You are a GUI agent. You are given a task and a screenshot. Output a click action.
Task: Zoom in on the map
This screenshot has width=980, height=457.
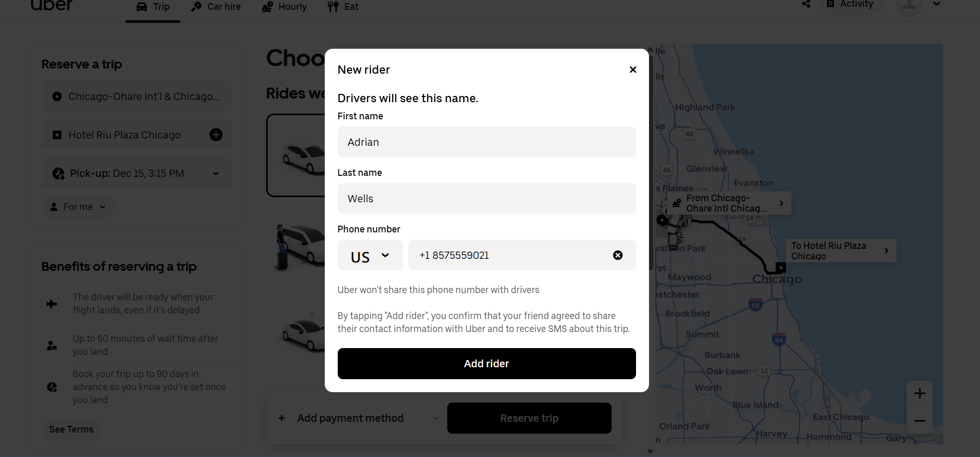(x=919, y=394)
